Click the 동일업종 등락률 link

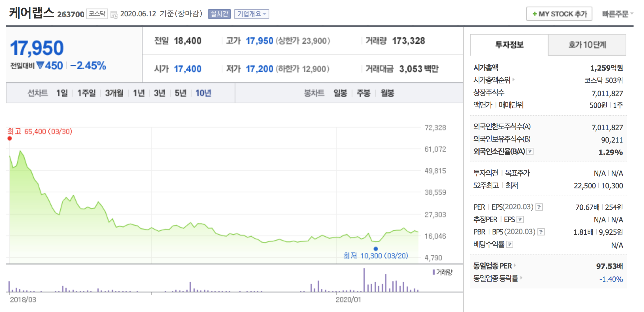pos(496,278)
